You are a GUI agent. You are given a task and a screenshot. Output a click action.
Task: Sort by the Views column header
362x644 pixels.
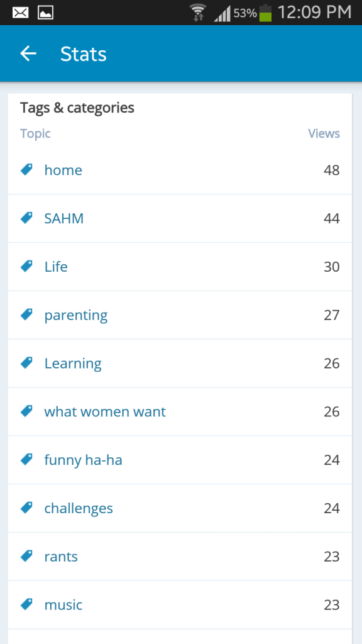point(324,133)
